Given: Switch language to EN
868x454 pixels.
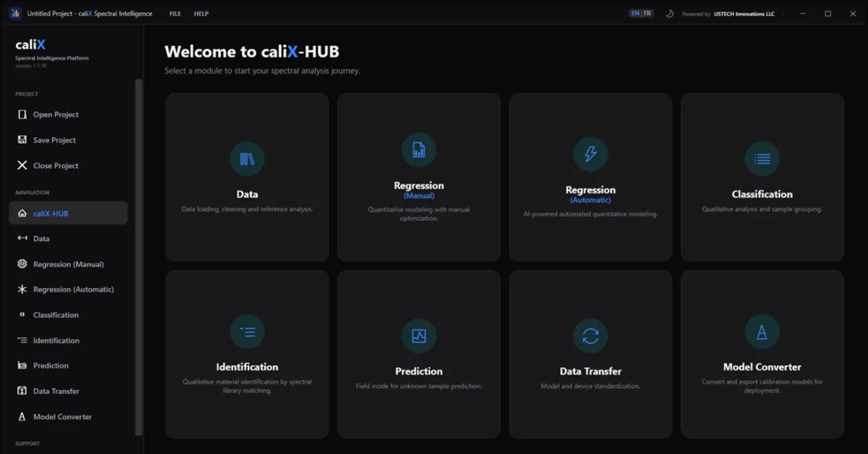Looking at the screenshot, I should point(635,13).
